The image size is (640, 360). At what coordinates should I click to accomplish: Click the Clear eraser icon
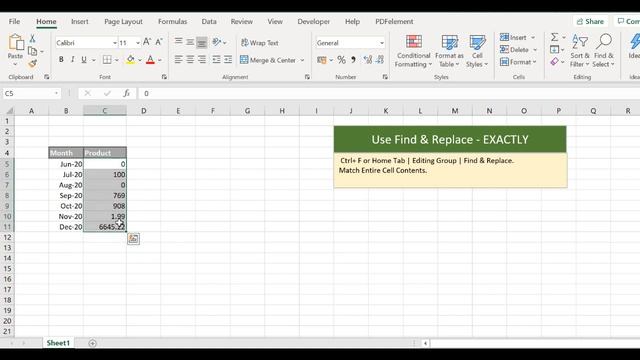click(x=554, y=62)
